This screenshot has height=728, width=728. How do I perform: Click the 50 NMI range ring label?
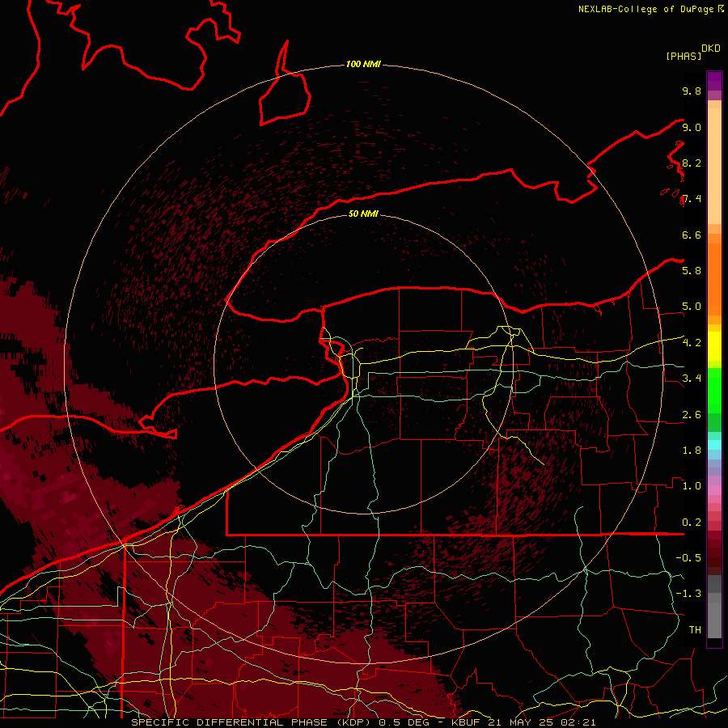click(363, 214)
